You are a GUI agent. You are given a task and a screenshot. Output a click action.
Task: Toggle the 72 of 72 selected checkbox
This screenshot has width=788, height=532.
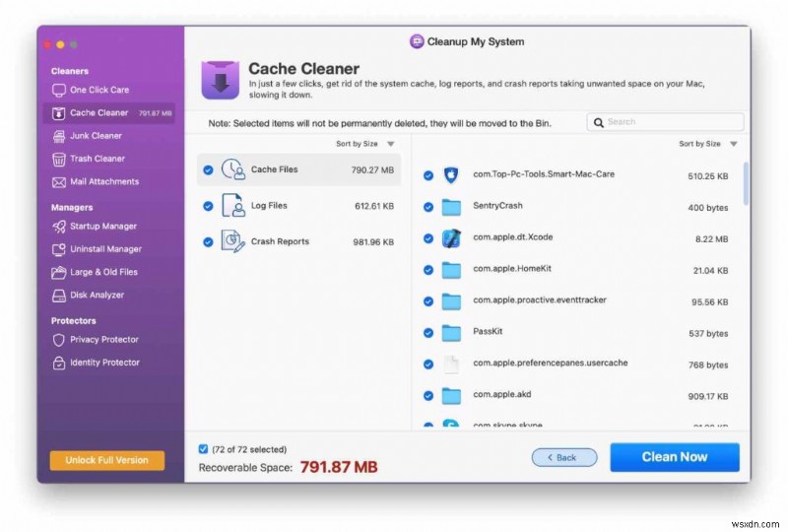(x=203, y=449)
